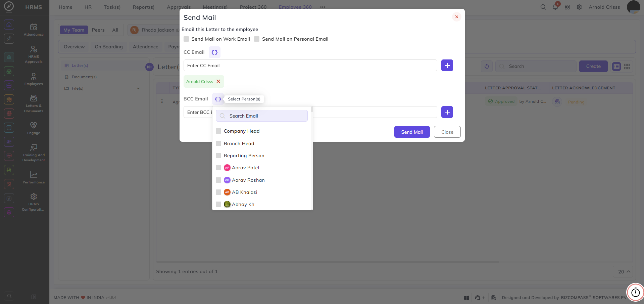The width and height of the screenshot is (644, 304).
Task: Click the CC Email person selector braces icon
Action: (x=214, y=52)
